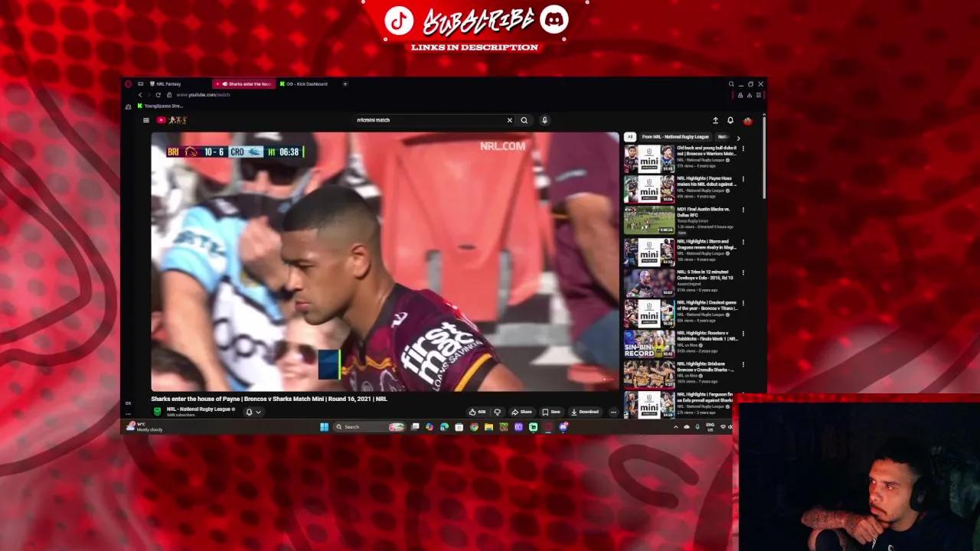Image resolution: width=980 pixels, height=551 pixels.
Task: Open Chrome from the Windows taskbar
Action: point(474,427)
